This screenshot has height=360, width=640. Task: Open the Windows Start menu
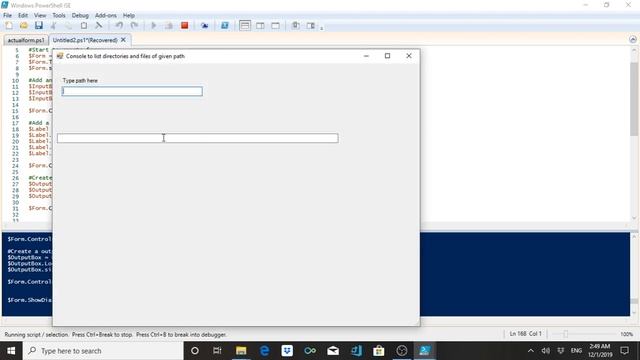tap(11, 351)
